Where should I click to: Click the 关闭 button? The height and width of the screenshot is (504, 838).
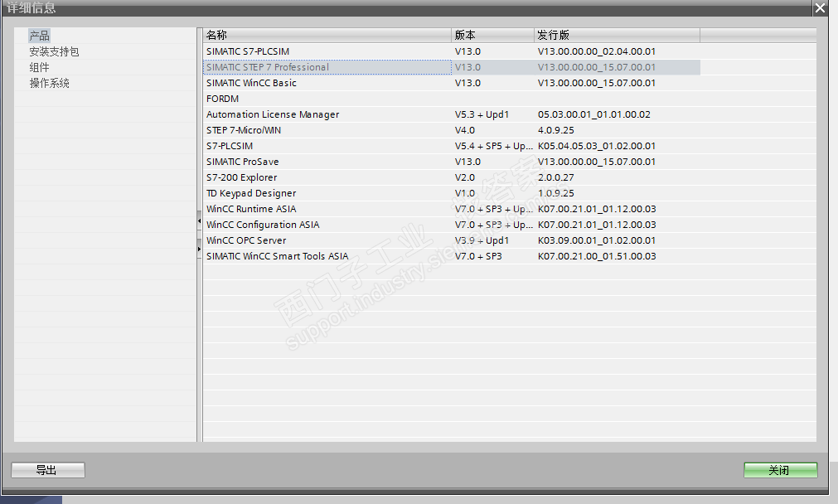point(780,470)
